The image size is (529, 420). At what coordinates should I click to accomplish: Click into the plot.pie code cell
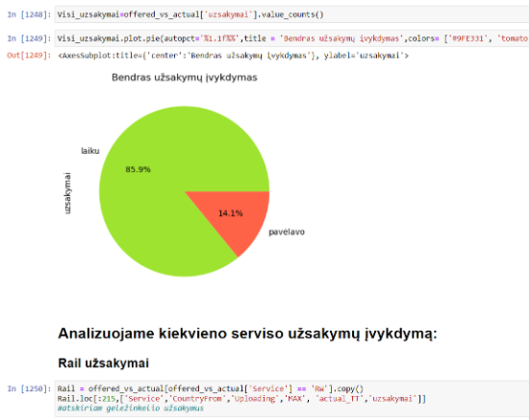point(292,38)
